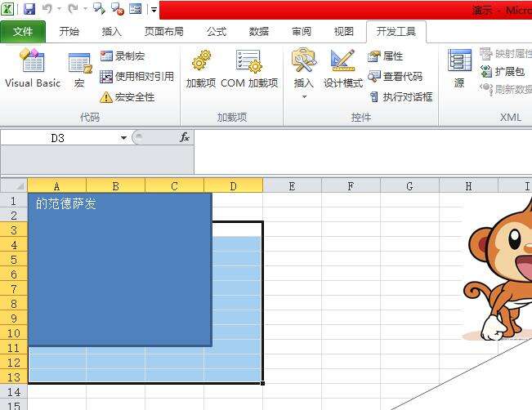Open the 宏 (Macros) dialog

click(79, 70)
